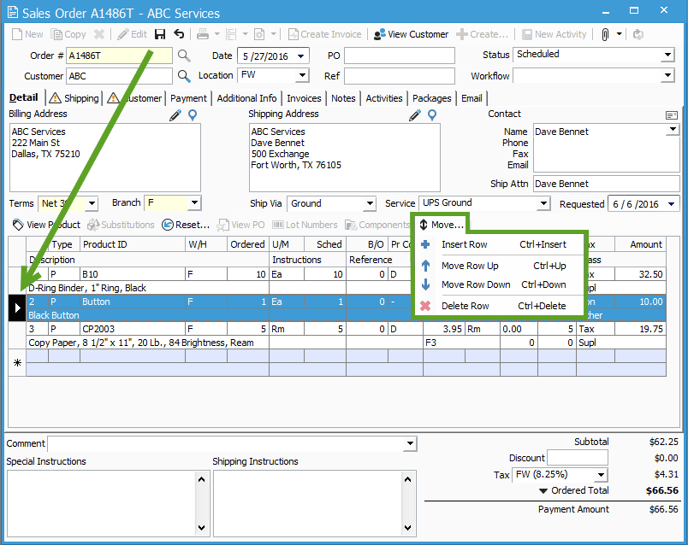The height and width of the screenshot is (545, 688).
Task: Expand the Status dropdown
Action: 667,55
